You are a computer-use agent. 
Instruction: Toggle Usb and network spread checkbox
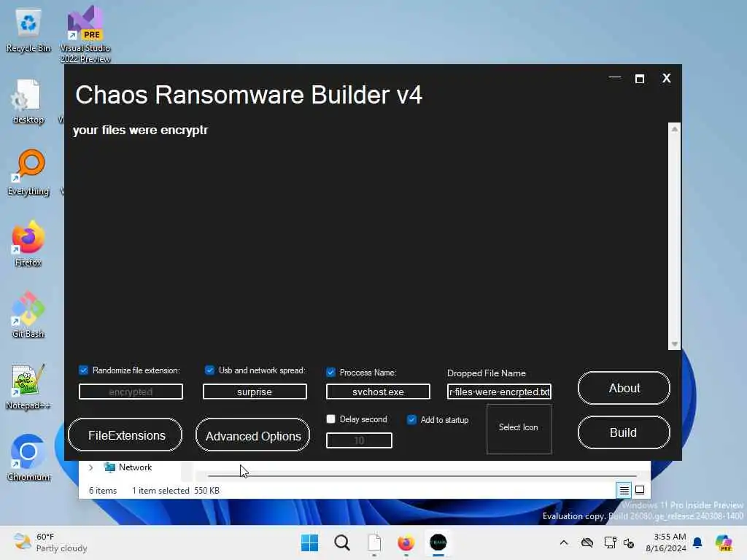209,370
